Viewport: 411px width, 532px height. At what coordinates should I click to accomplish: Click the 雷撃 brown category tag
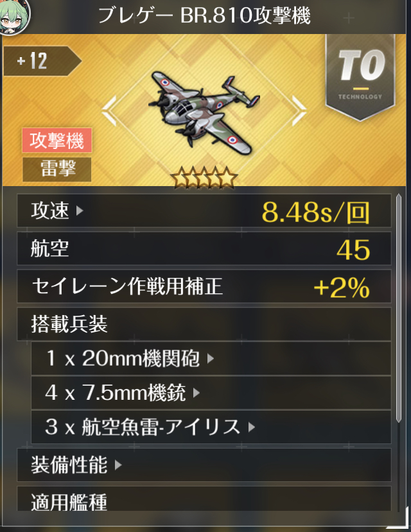point(57,169)
